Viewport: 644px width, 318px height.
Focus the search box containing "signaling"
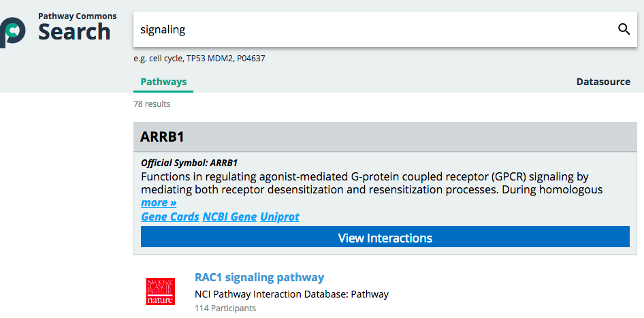click(x=374, y=30)
